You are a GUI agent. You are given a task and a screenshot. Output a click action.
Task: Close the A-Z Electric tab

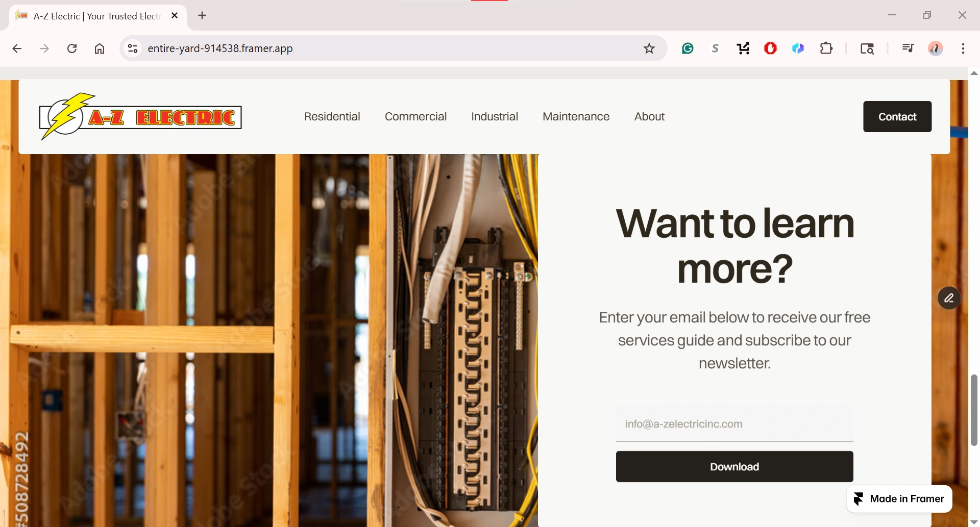click(x=175, y=15)
